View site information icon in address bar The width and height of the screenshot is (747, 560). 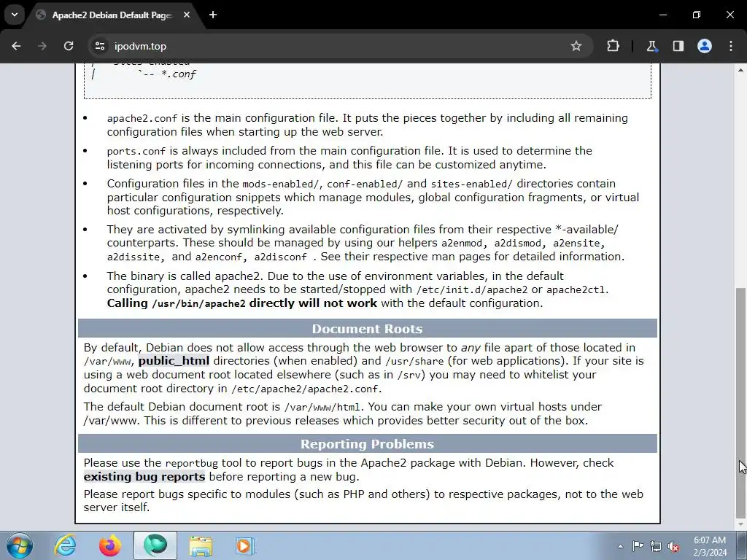point(99,46)
